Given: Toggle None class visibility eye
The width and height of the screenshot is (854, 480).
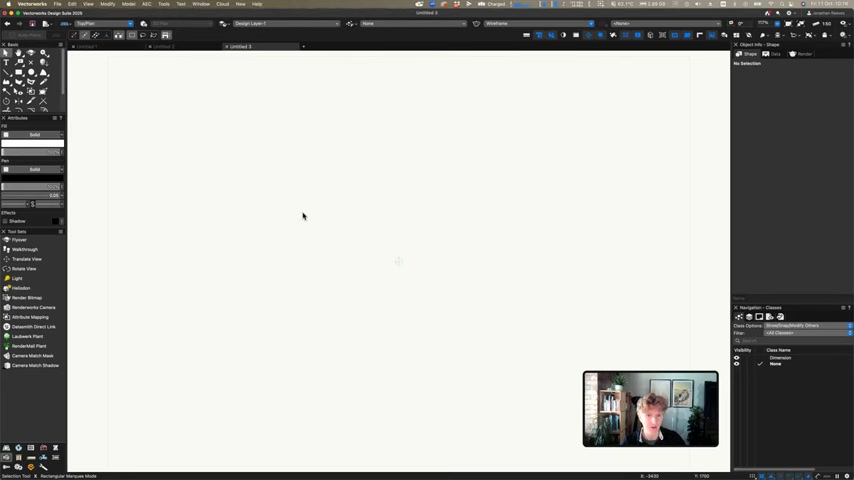Looking at the screenshot, I should [737, 364].
